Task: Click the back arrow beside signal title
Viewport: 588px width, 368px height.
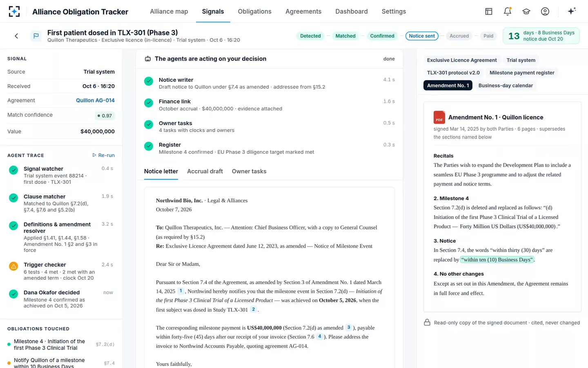Action: point(16,36)
